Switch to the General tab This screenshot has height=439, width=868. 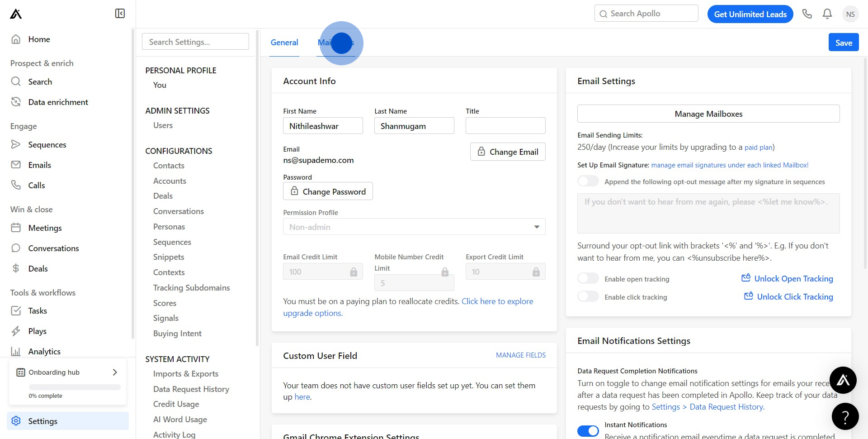coord(284,43)
